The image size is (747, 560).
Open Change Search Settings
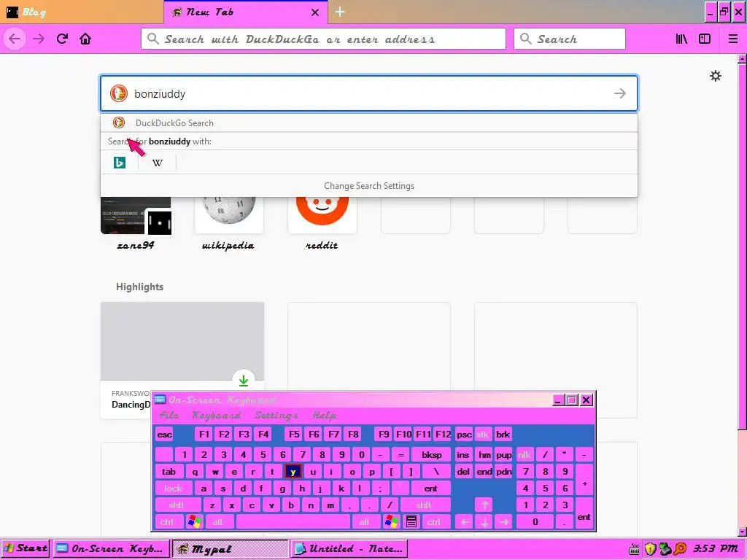368,186
